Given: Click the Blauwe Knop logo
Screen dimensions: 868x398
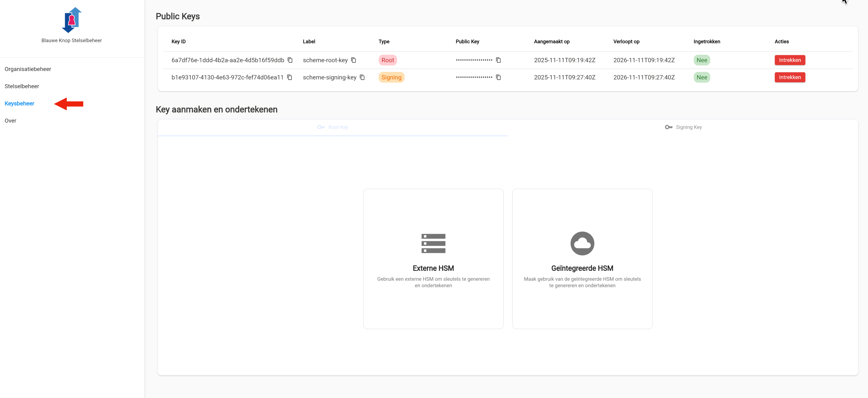Looking at the screenshot, I should click(x=71, y=20).
